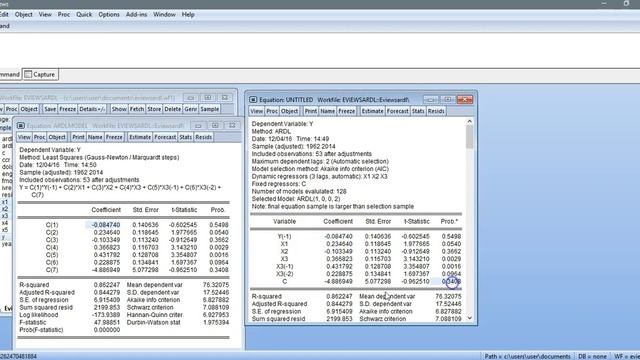640x360 pixels.
Task: Click Save in workfile window toolbar
Action: 50,109
